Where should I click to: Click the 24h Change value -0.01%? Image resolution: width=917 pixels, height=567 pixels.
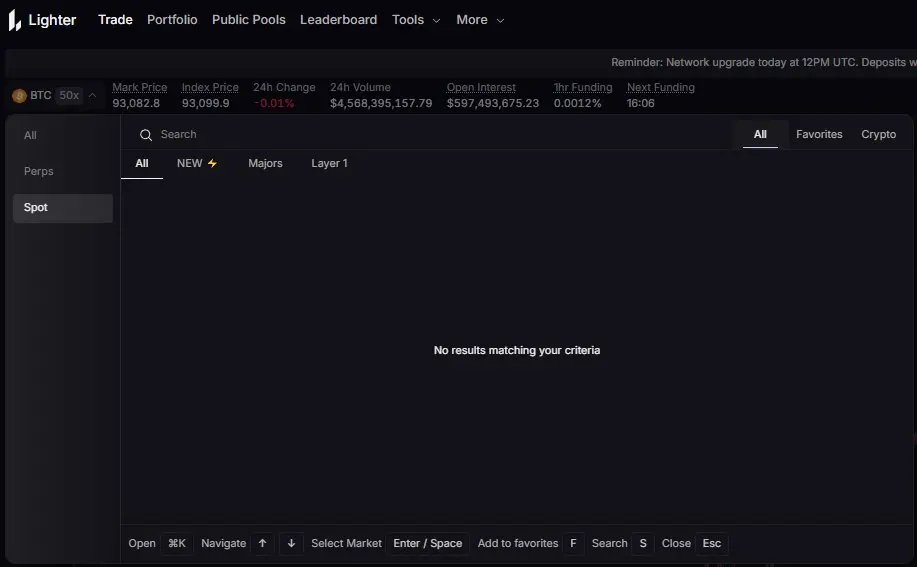274,103
